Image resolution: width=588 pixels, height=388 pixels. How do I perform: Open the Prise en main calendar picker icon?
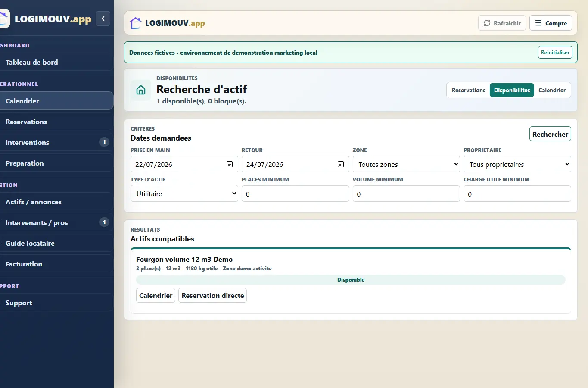point(230,164)
